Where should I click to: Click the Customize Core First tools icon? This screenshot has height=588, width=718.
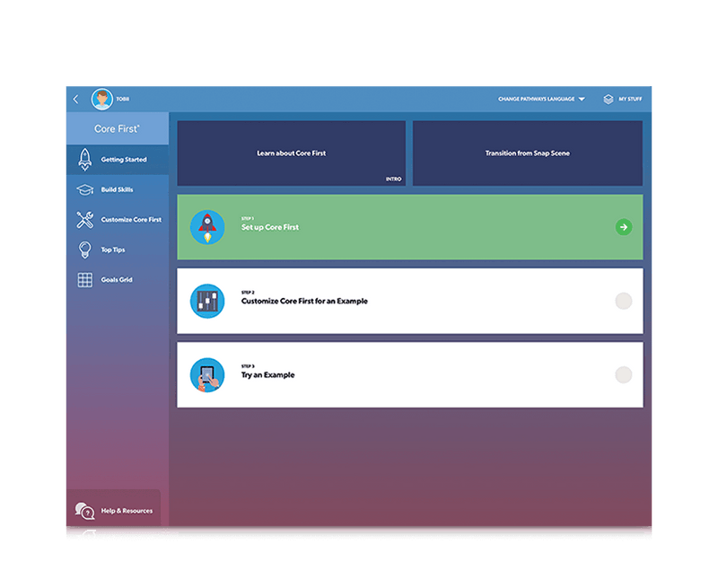pos(84,218)
